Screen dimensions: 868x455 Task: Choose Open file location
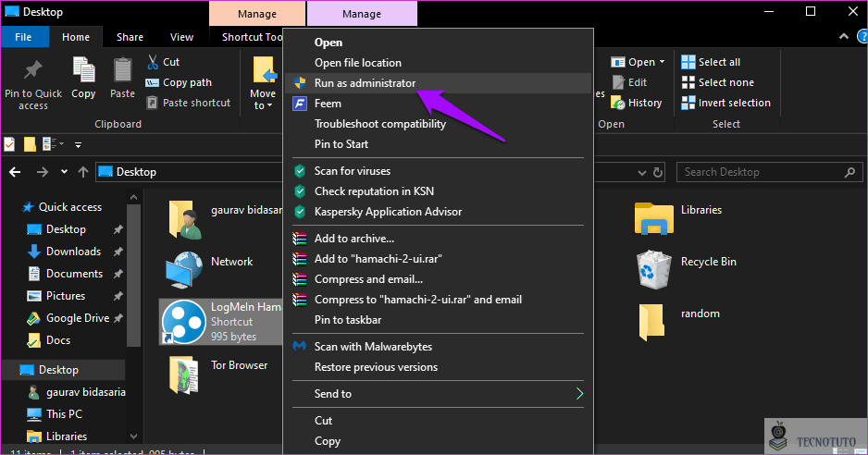438,63
